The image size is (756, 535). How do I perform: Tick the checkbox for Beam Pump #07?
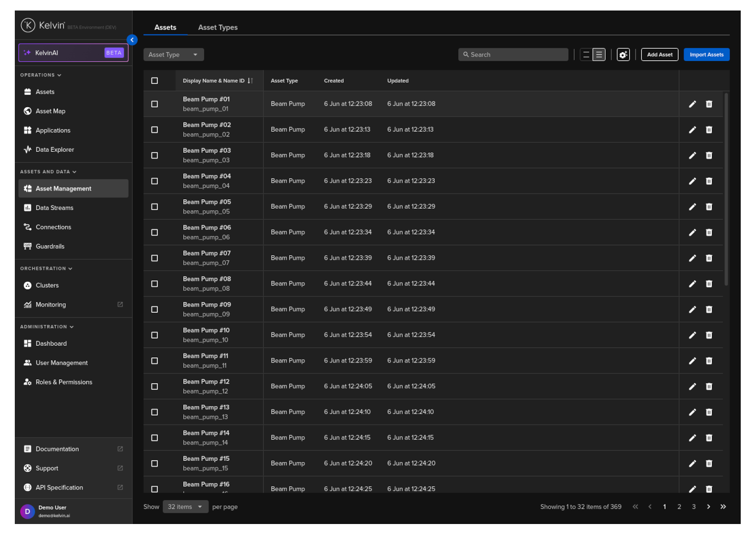(155, 258)
